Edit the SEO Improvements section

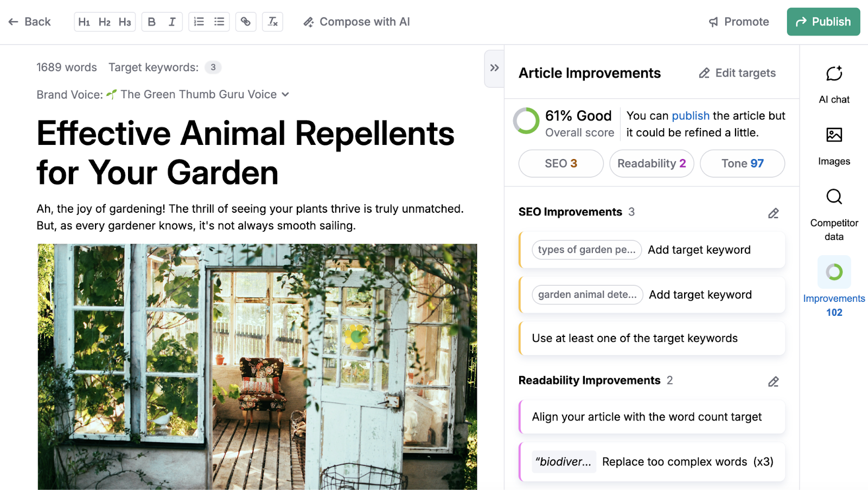[773, 213]
